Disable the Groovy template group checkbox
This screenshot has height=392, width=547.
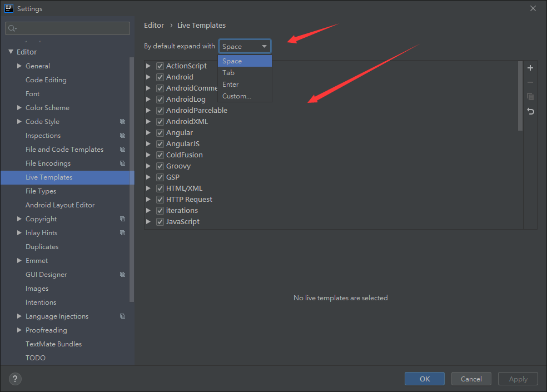click(x=160, y=166)
